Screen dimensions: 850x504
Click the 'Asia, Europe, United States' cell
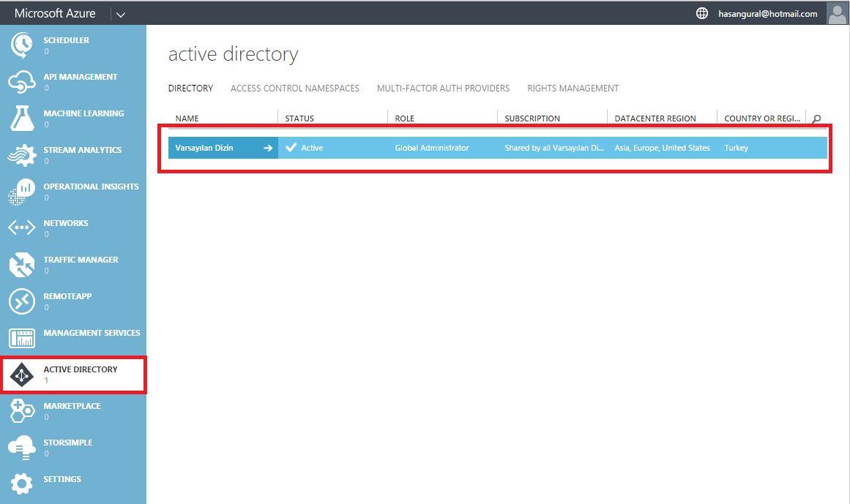tap(662, 148)
